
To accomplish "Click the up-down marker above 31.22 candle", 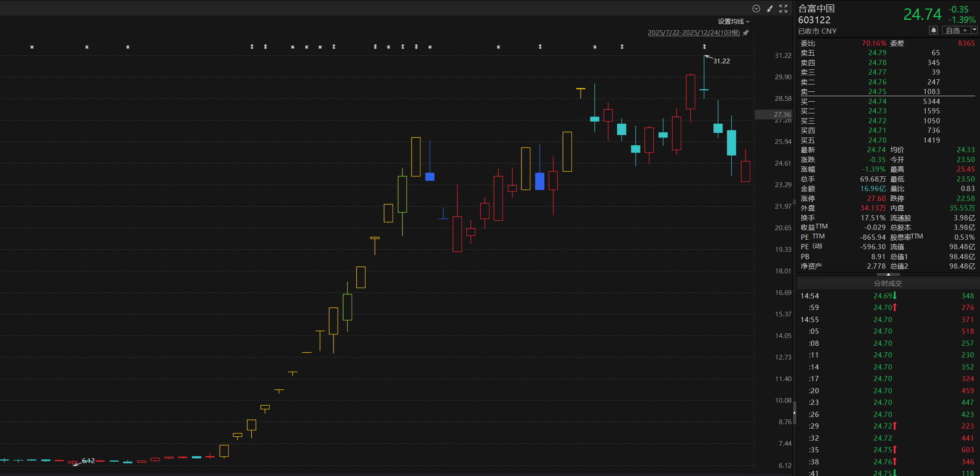I will (704, 47).
